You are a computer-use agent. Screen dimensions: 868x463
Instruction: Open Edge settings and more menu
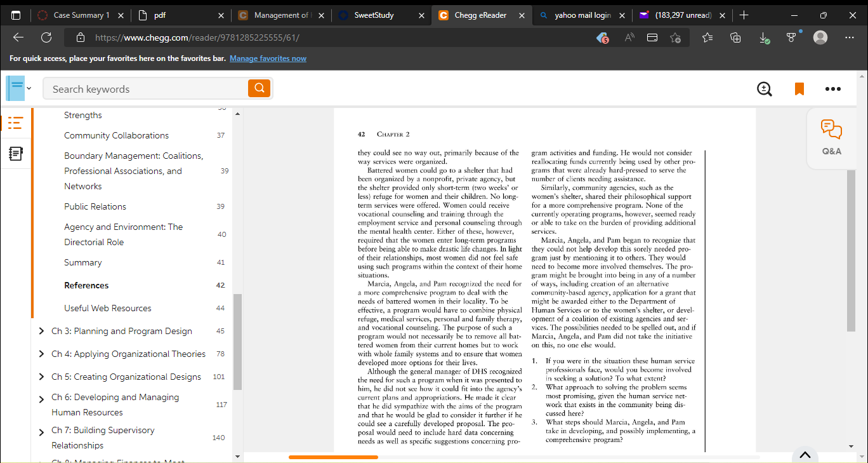pyautogui.click(x=850, y=37)
